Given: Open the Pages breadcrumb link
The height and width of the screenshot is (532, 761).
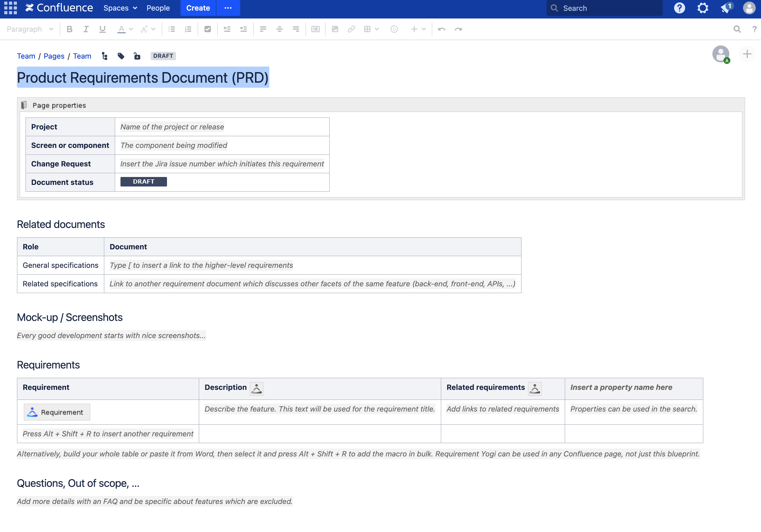Looking at the screenshot, I should [54, 56].
